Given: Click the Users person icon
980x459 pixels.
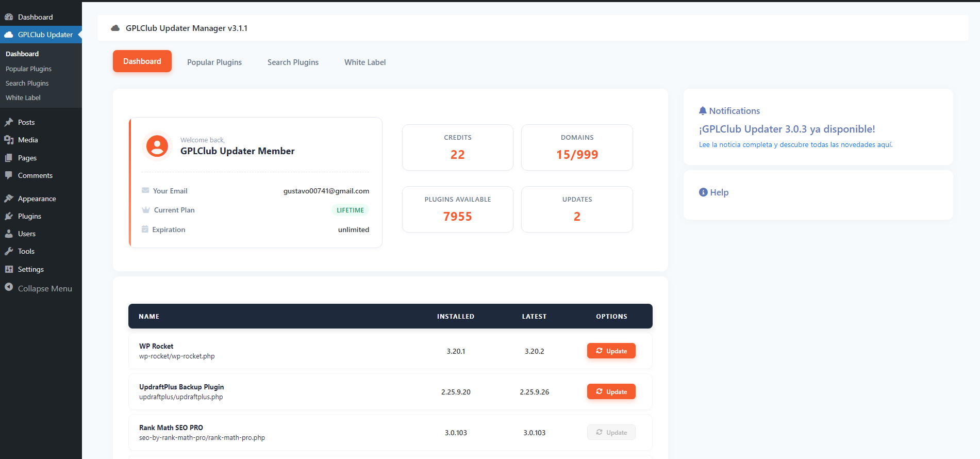Looking at the screenshot, I should click(x=9, y=234).
